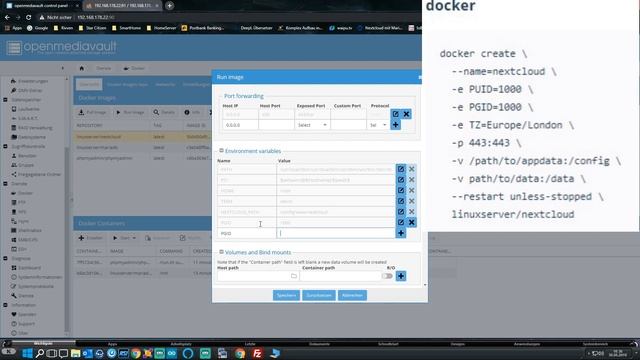Image resolution: width=640 pixels, height=360 pixels.
Task: Select SMB/CIFS in the sidebar
Action: 24,240
